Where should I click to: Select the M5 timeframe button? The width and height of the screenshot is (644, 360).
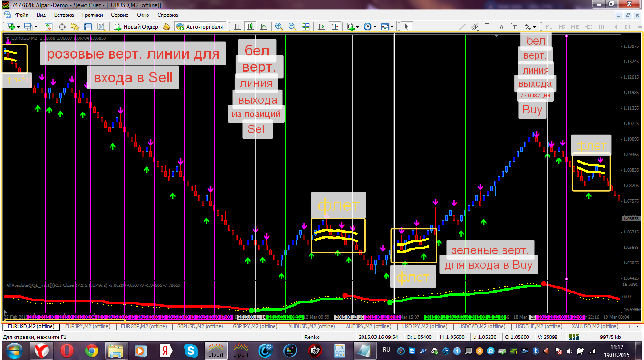(562, 27)
